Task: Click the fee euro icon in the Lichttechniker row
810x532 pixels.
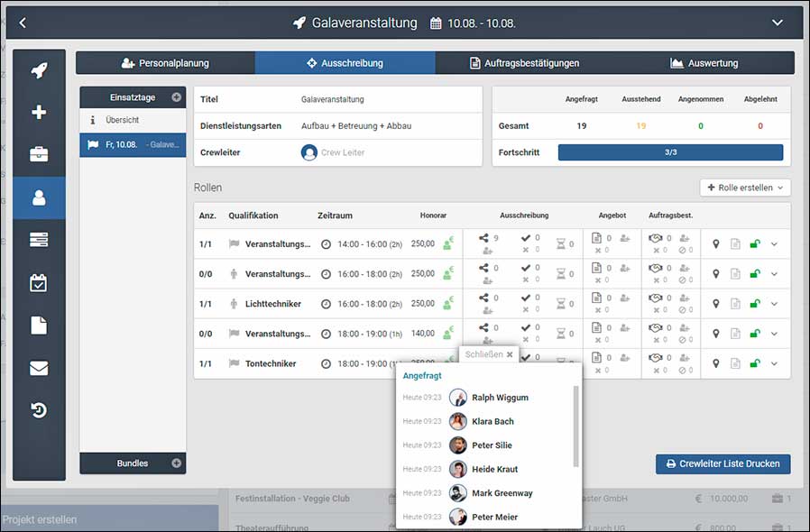Action: click(448, 304)
